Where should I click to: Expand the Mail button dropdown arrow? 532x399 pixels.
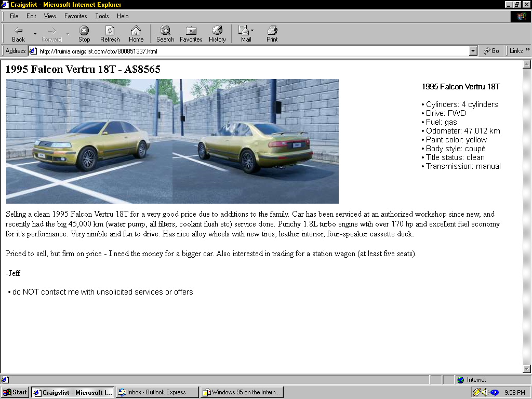click(252, 31)
